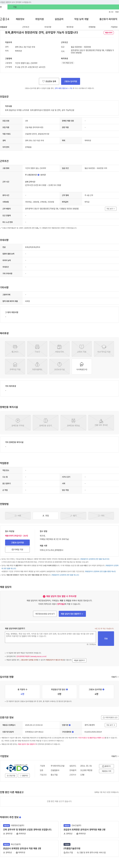Click the 전송 send button
Image resolution: width=119 pixels, height=868 pixels.
(106, 639)
